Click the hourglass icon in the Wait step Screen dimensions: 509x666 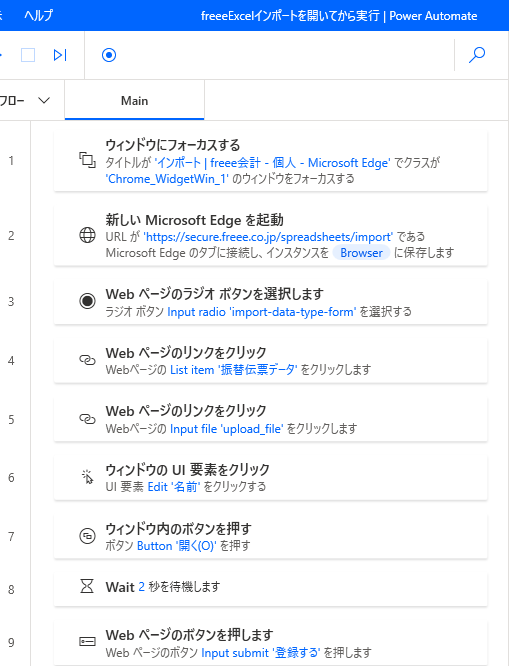[87, 587]
